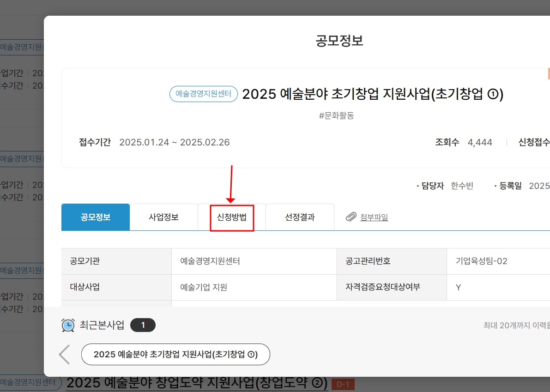This screenshot has width=550, height=392.
Task: Click the 담당자 name 한수빈
Action: (x=462, y=186)
